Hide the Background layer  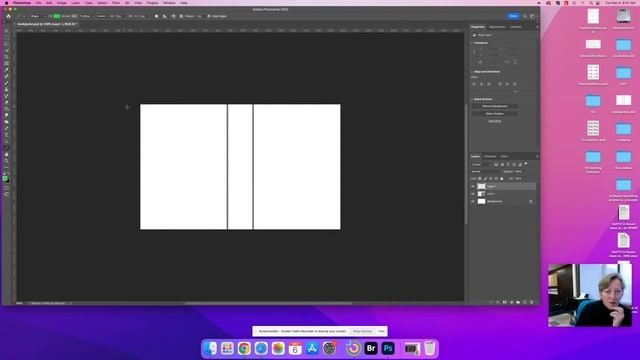473,201
